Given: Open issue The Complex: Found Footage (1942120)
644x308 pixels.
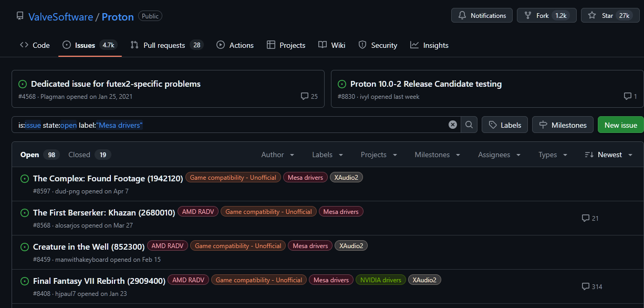Looking at the screenshot, I should coord(108,178).
